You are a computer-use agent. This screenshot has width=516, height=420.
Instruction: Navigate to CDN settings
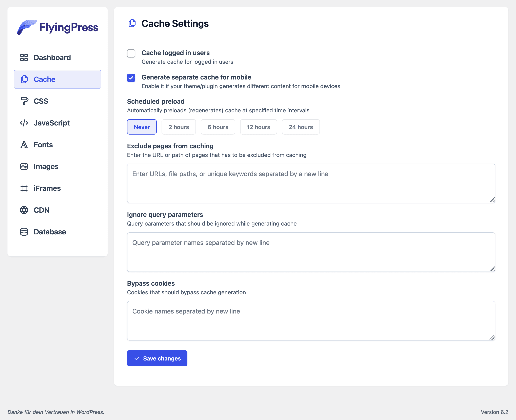[58, 210]
